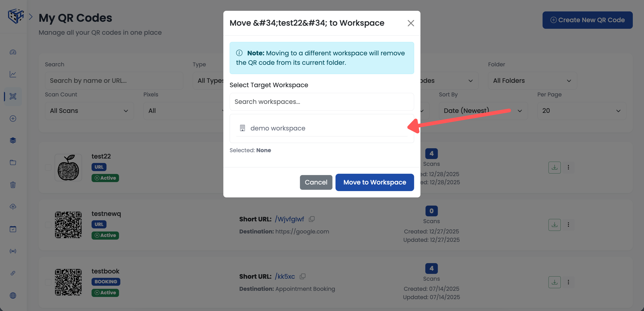Screen dimensions: 644x311
Task: Click the download icon for testnewq
Action: click(x=554, y=225)
